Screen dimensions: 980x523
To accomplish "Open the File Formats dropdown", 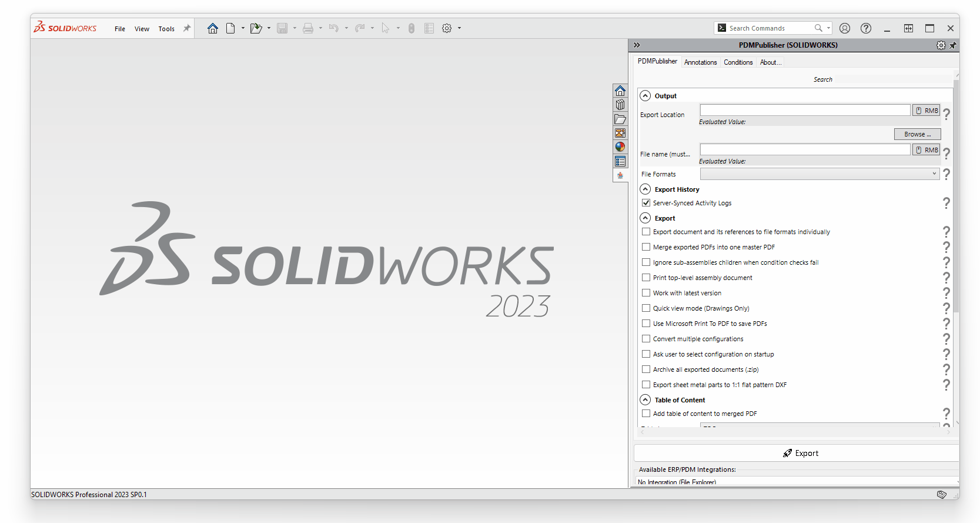I will (820, 174).
